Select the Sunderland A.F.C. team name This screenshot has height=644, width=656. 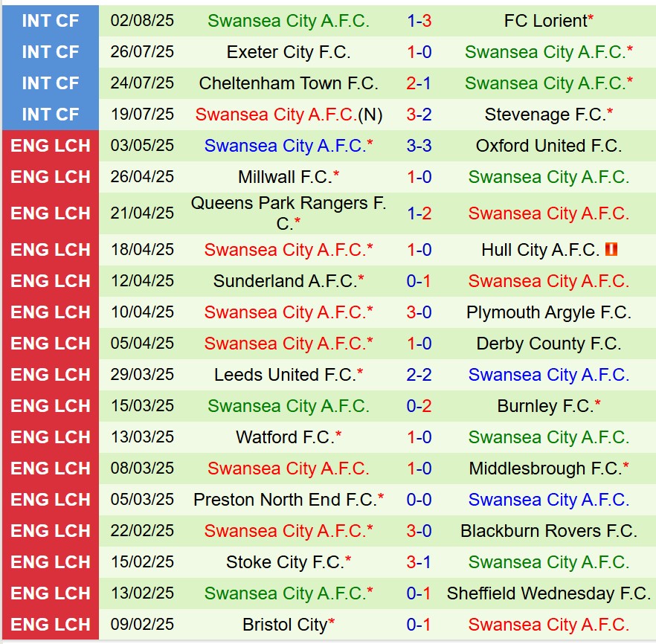pyautogui.click(x=285, y=281)
